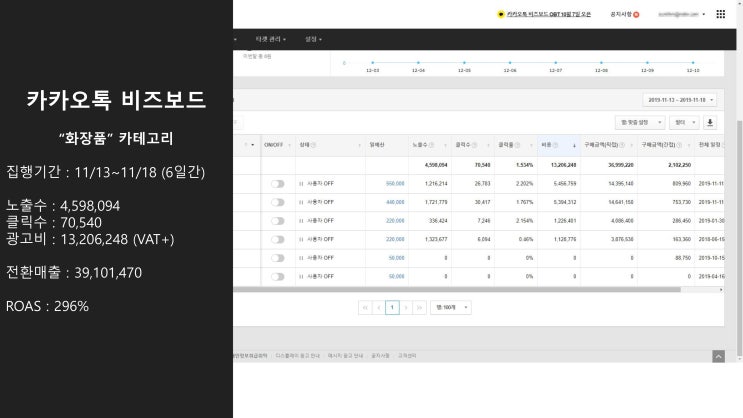743x418 pixels.
Task: Toggle ON/OFF switch for 440,000 budget row
Action: click(278, 202)
